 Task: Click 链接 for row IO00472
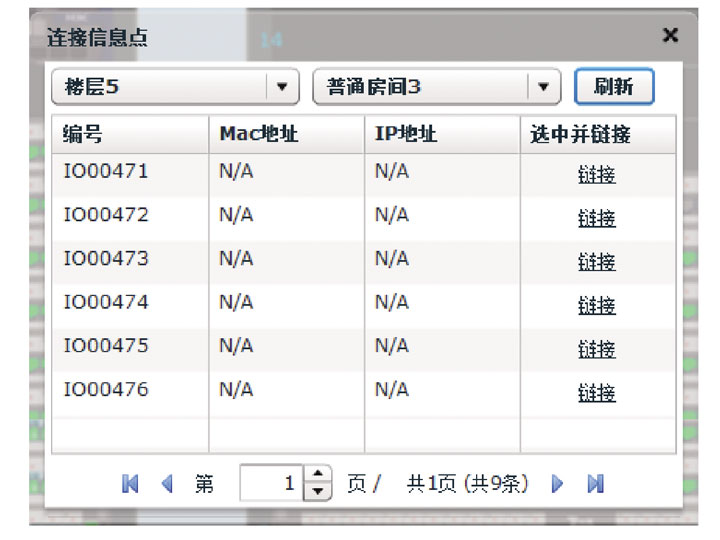pos(597,218)
